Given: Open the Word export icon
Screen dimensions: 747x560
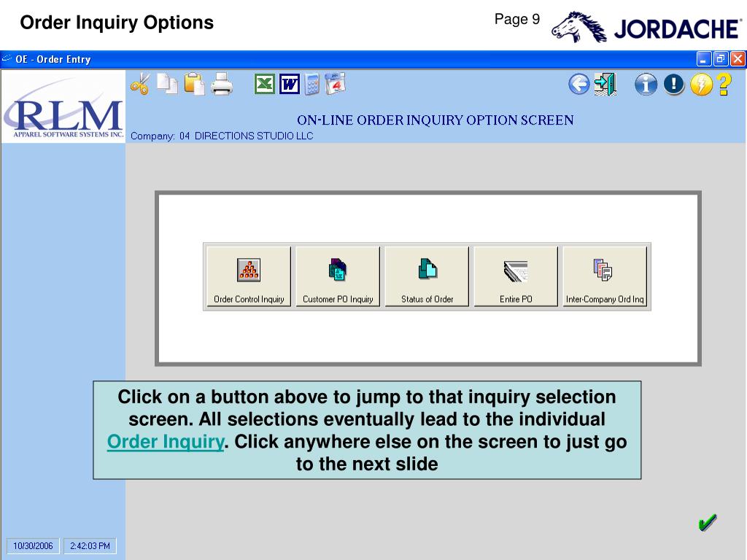Looking at the screenshot, I should [289, 85].
